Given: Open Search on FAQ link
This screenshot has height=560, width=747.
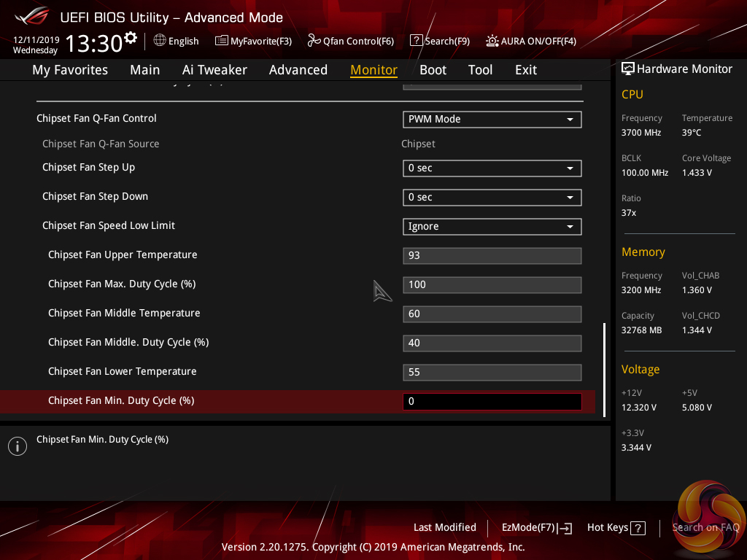Looking at the screenshot, I should (x=705, y=527).
